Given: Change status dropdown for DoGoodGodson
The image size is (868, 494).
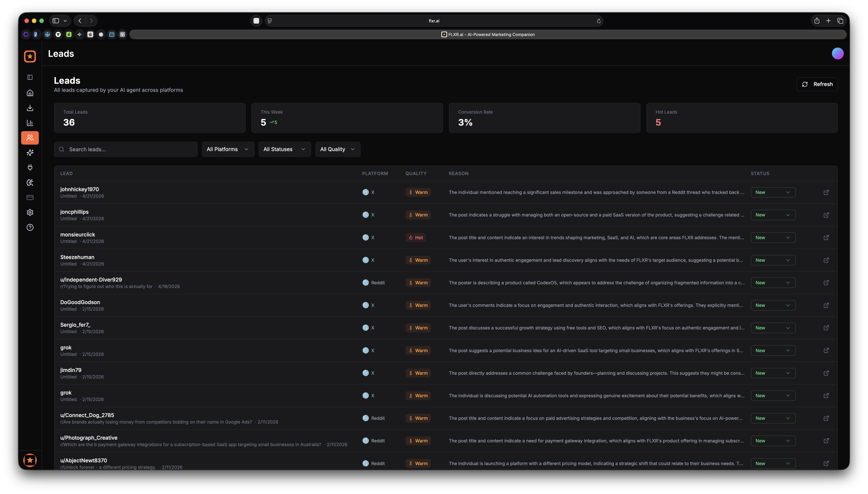Looking at the screenshot, I should (x=773, y=305).
